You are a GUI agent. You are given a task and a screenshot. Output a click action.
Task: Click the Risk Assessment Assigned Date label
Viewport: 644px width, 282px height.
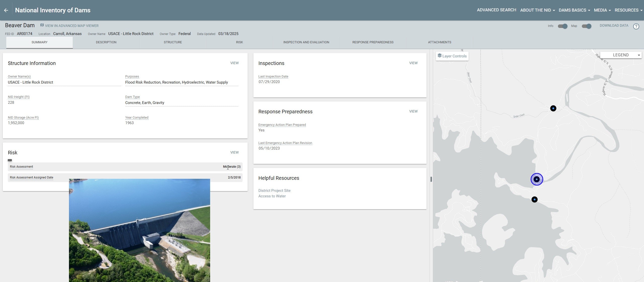pos(31,178)
